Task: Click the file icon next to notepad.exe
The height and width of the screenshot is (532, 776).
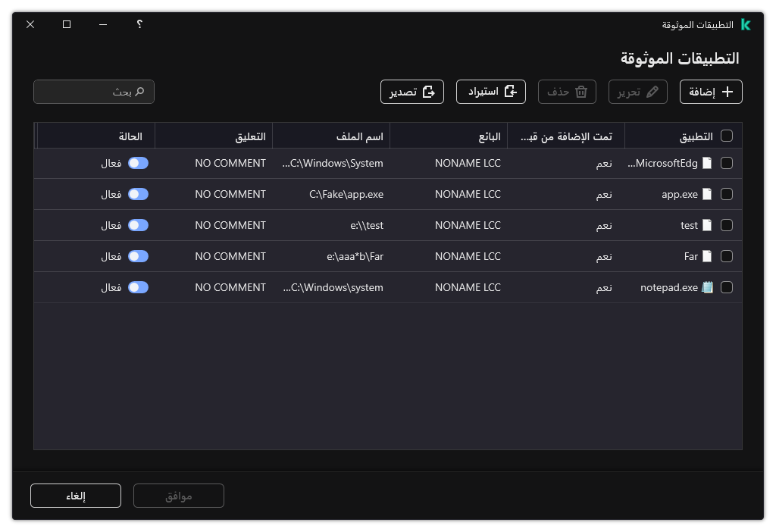Action: pyautogui.click(x=707, y=287)
